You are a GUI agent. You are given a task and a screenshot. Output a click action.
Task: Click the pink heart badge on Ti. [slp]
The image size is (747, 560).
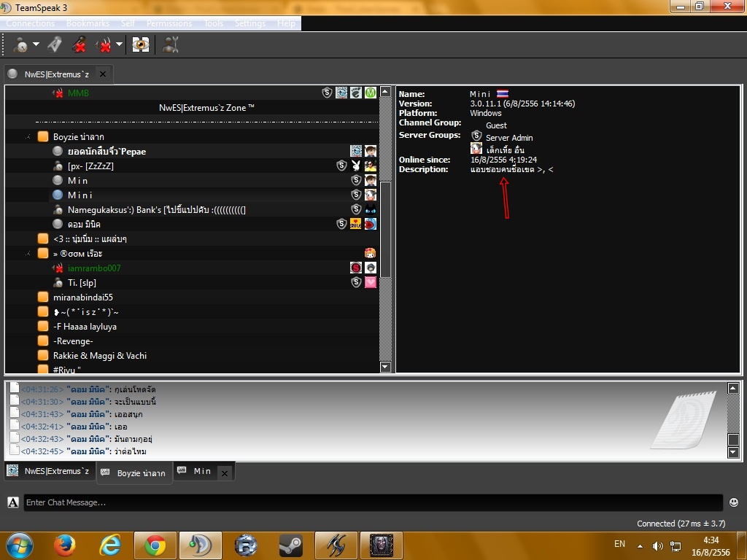pyautogui.click(x=370, y=282)
